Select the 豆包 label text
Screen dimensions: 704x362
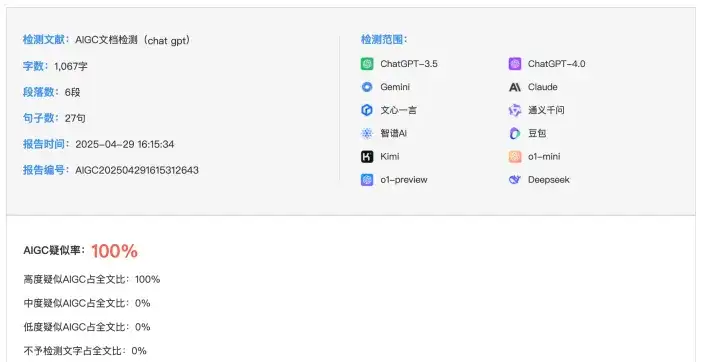pos(537,133)
